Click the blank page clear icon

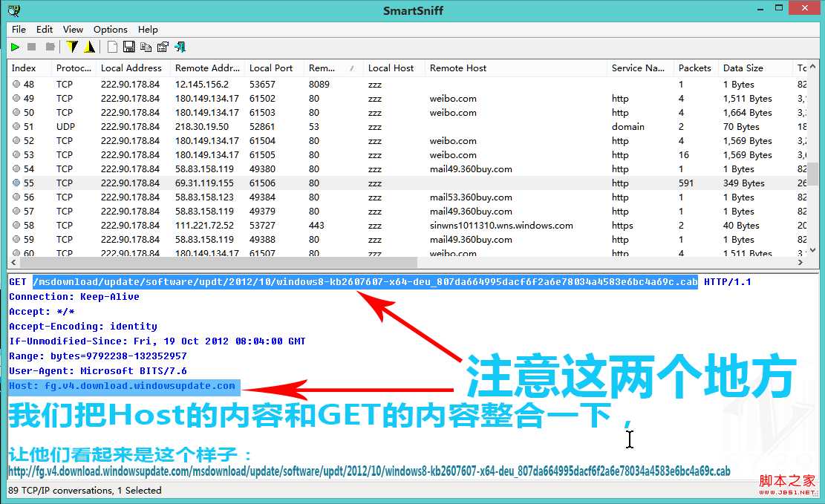point(112,47)
